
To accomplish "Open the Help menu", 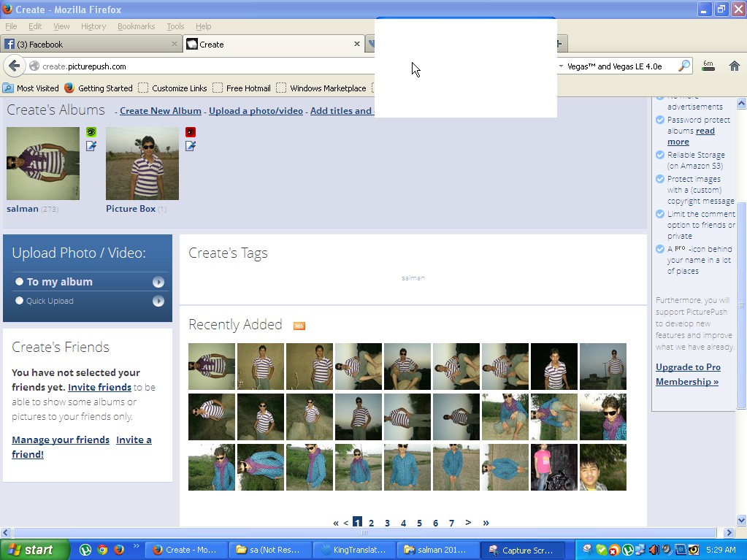I will [204, 26].
